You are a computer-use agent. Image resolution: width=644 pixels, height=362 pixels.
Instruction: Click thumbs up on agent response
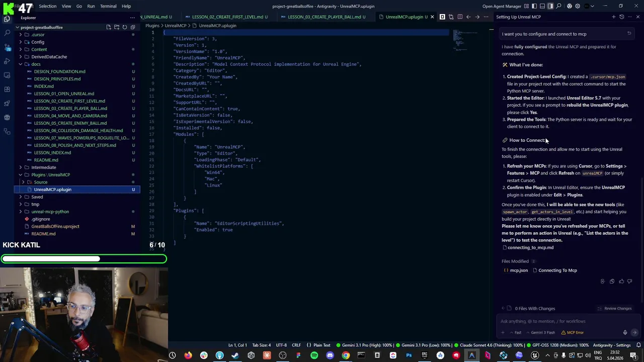click(x=621, y=282)
